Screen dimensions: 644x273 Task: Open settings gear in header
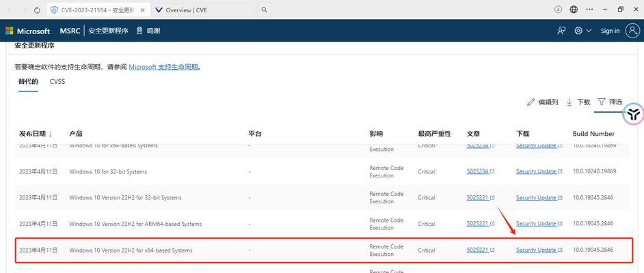(x=578, y=31)
